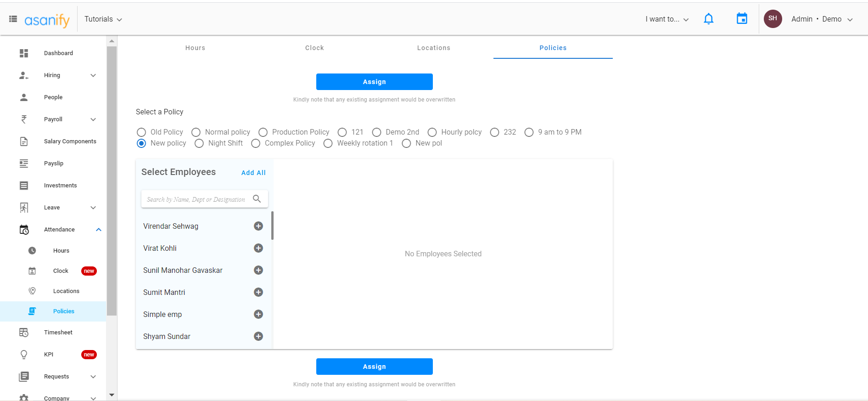Click search magnifier icon in employee search
Screen dimensions: 868x401
click(x=257, y=199)
